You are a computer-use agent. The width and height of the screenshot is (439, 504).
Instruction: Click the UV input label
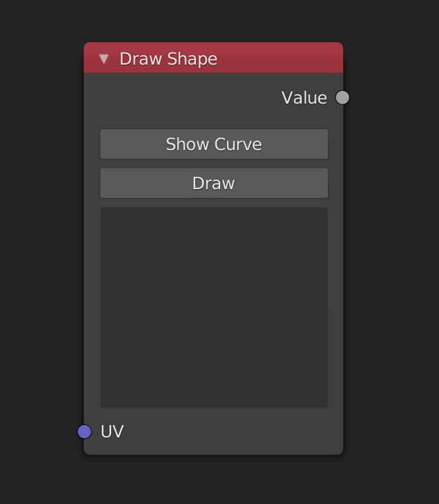(112, 431)
